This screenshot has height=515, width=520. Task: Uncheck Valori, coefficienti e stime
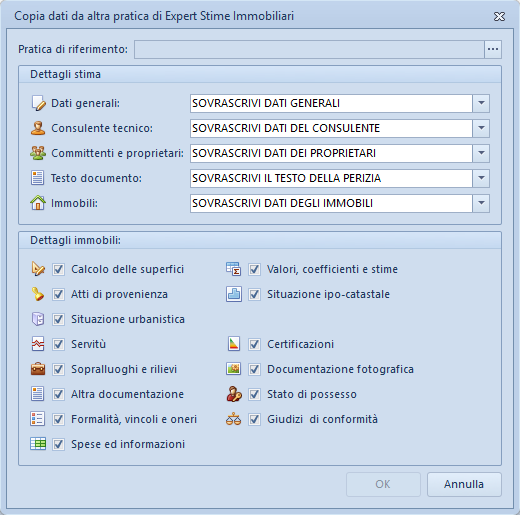click(254, 269)
